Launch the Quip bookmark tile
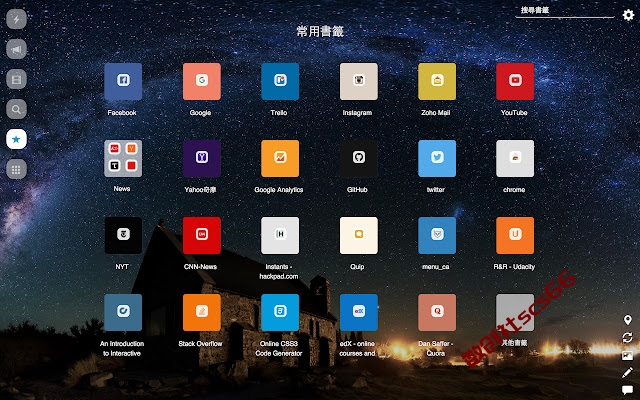This screenshot has width=640, height=400. pyautogui.click(x=359, y=236)
